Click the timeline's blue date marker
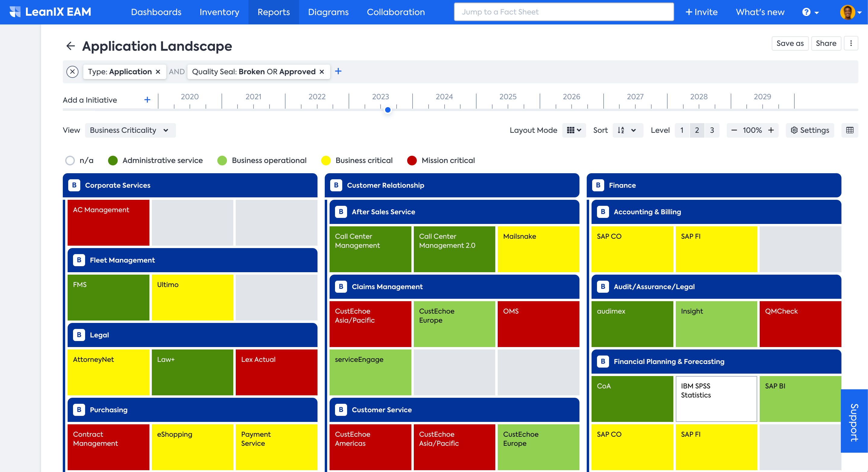 388,110
